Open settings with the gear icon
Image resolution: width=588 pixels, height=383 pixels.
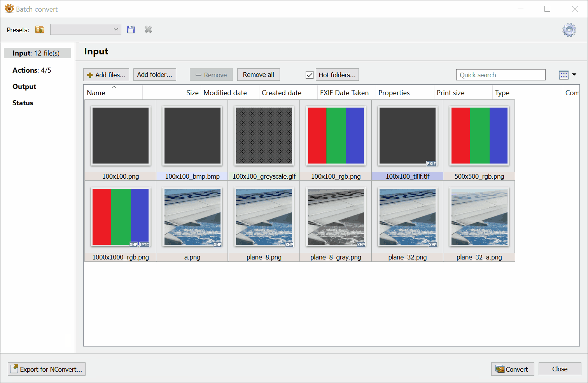pos(569,30)
